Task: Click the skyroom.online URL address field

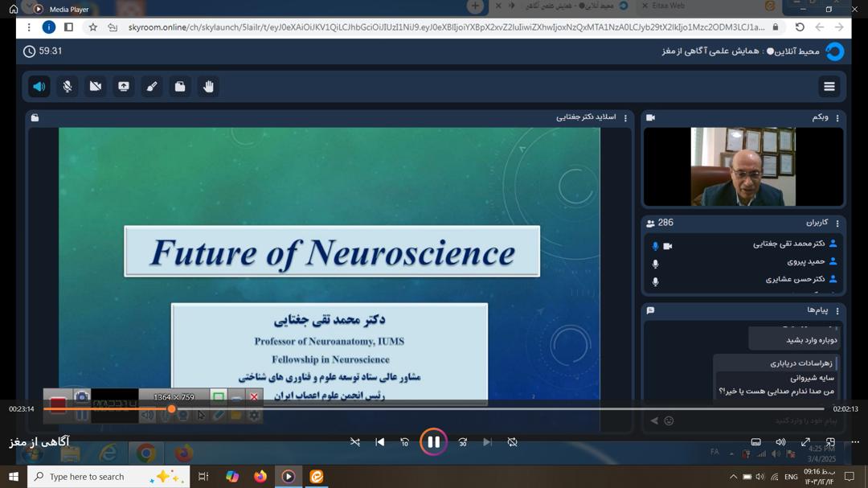Action: [446, 27]
